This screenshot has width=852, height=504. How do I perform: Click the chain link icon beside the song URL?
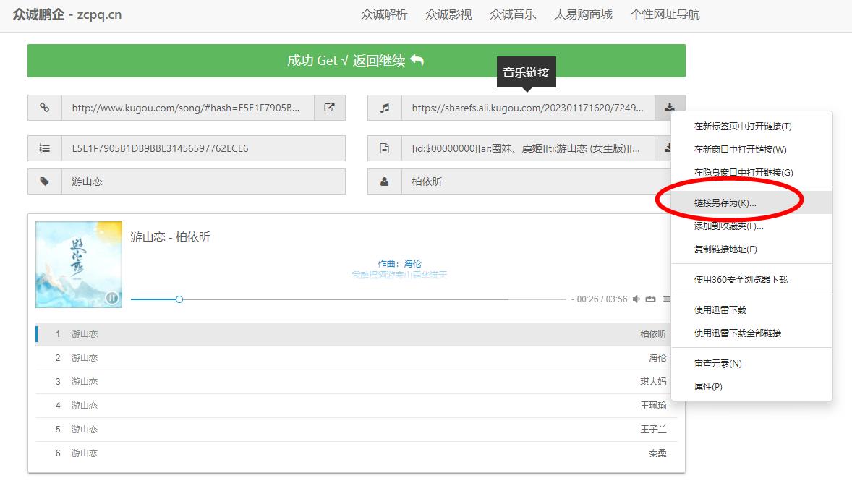pyautogui.click(x=45, y=108)
